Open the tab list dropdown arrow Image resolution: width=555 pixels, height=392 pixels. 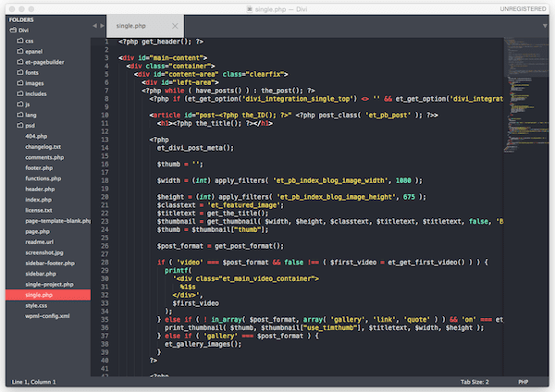tap(545, 26)
